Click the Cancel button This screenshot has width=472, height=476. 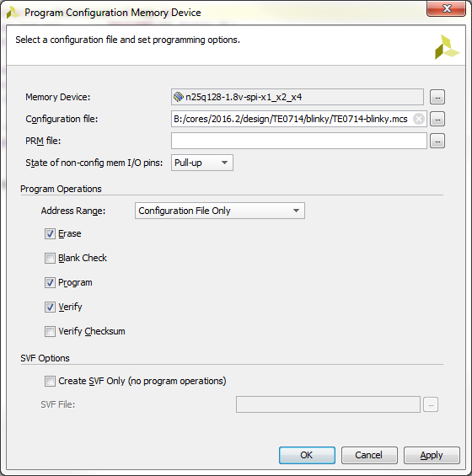coord(369,455)
